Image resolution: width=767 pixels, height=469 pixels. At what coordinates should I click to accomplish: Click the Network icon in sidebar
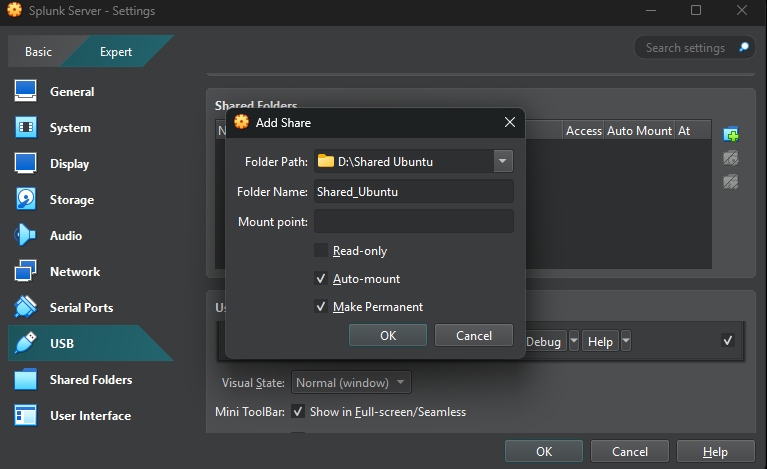point(25,271)
